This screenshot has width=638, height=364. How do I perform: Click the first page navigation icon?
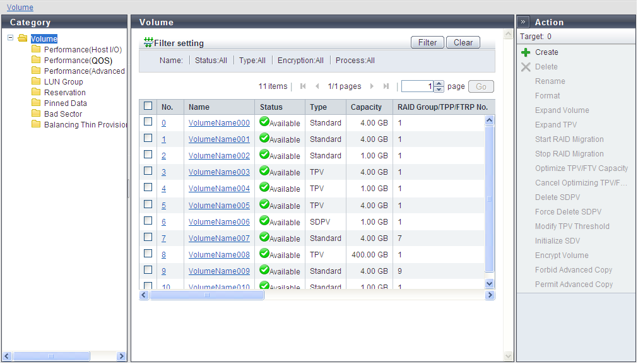303,86
